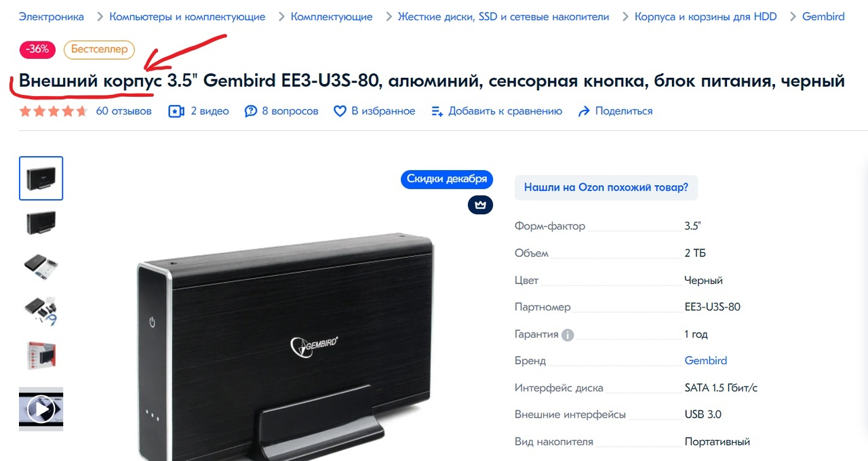Screen dimensions: 868x461
Task: Open the 60 отзывов reviews link
Action: tap(124, 111)
